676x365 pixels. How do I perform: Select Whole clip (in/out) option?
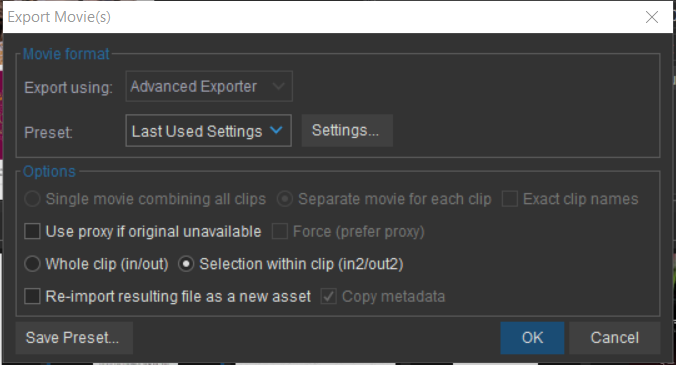pos(32,264)
